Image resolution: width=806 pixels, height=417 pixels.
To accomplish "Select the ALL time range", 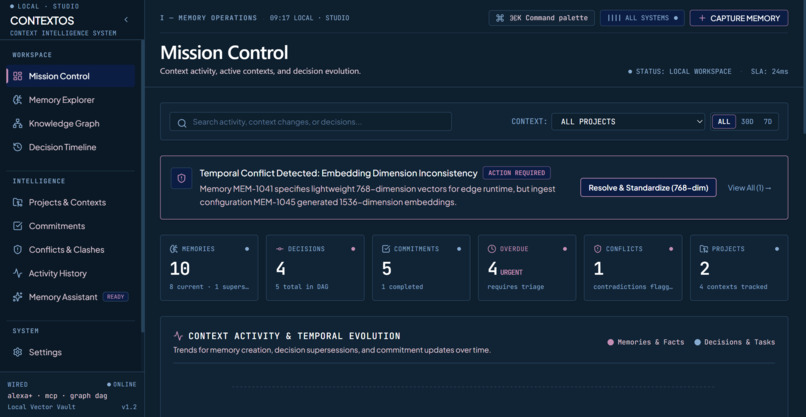I will [724, 122].
